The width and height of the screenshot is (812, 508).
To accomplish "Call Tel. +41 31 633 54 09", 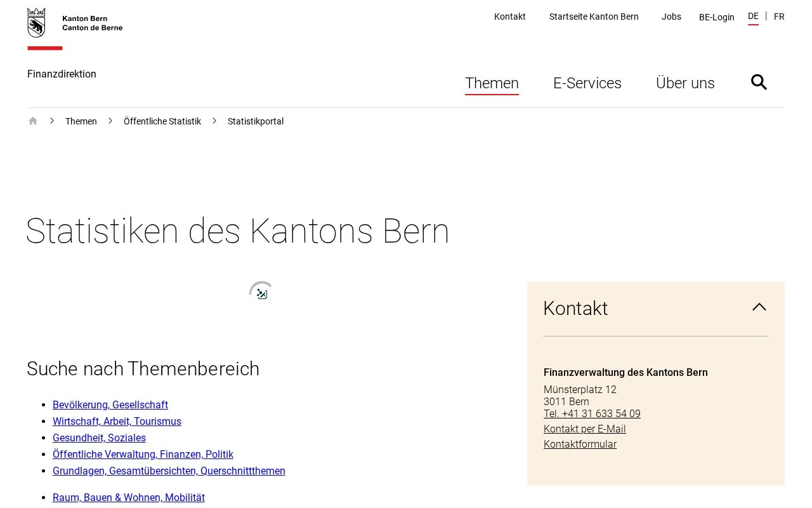I will [592, 413].
